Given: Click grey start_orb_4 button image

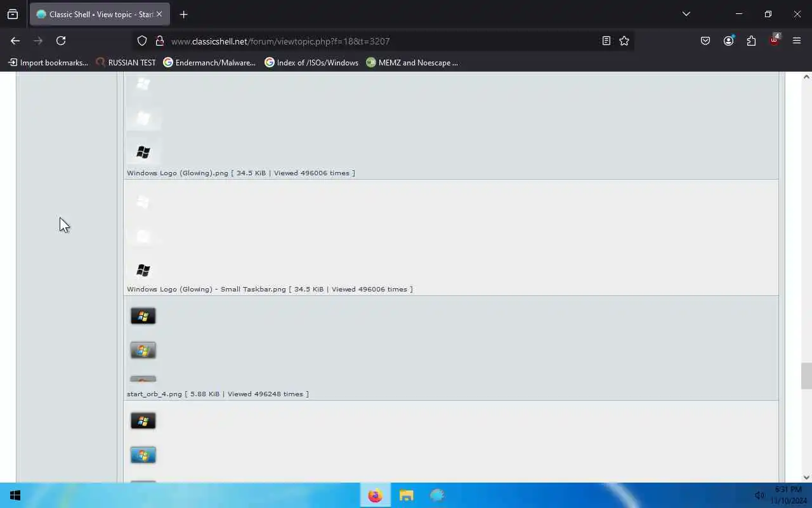Looking at the screenshot, I should pos(143,351).
